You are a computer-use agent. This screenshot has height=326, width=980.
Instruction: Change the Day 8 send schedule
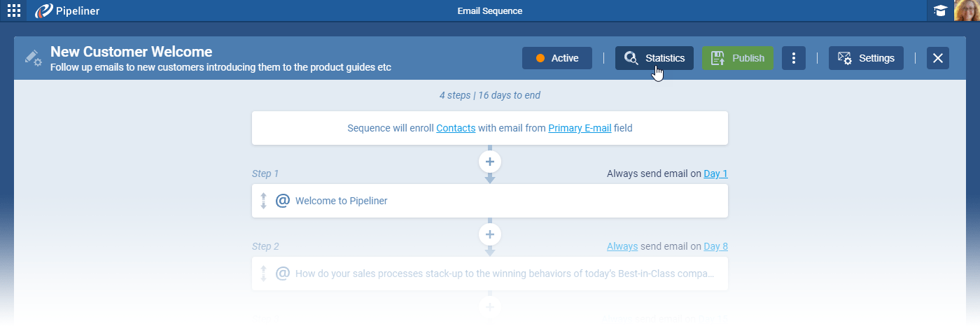coord(715,246)
